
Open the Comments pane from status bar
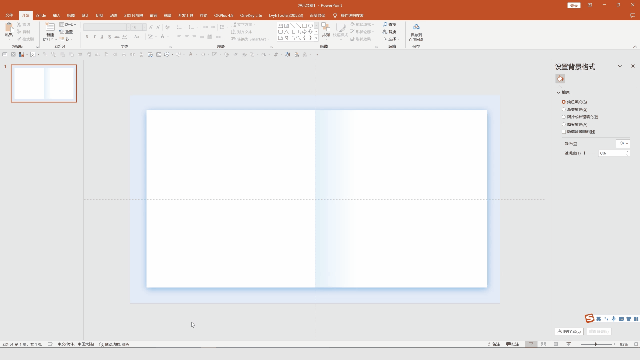[x=512, y=344]
